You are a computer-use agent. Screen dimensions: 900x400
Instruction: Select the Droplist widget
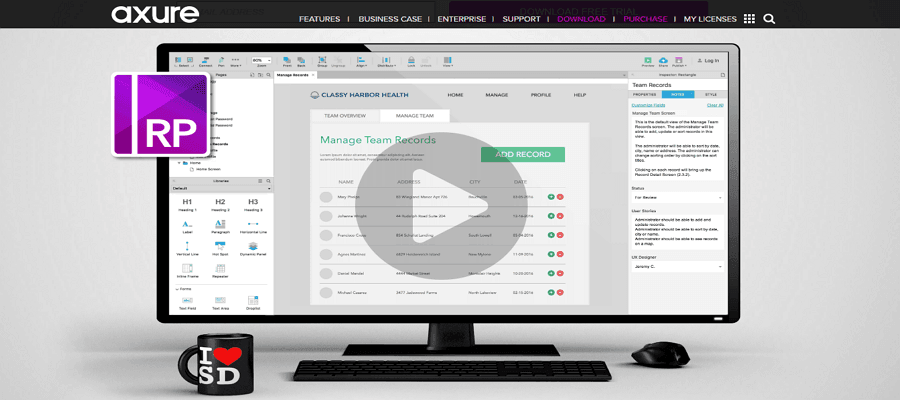253,303
